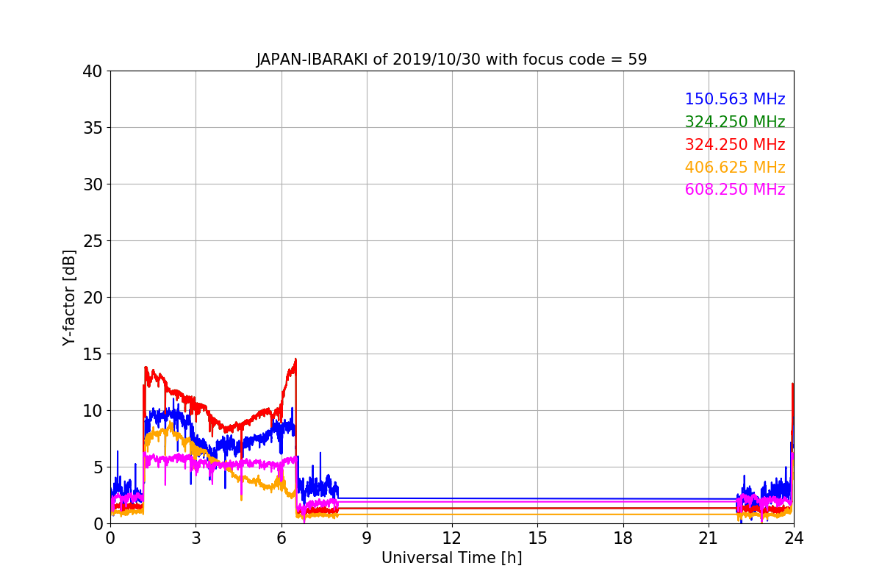Click the x-axis tick label 18
The width and height of the screenshot is (882, 588).
coord(623,537)
